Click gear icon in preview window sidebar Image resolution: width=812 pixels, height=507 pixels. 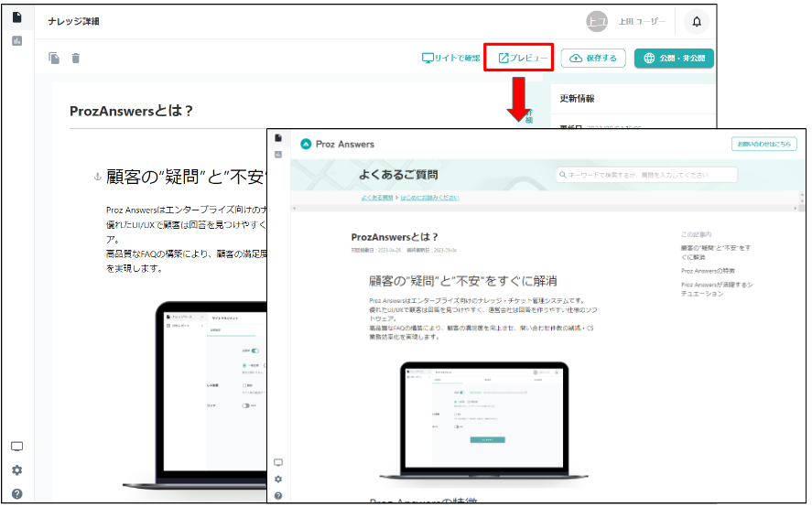[x=278, y=479]
